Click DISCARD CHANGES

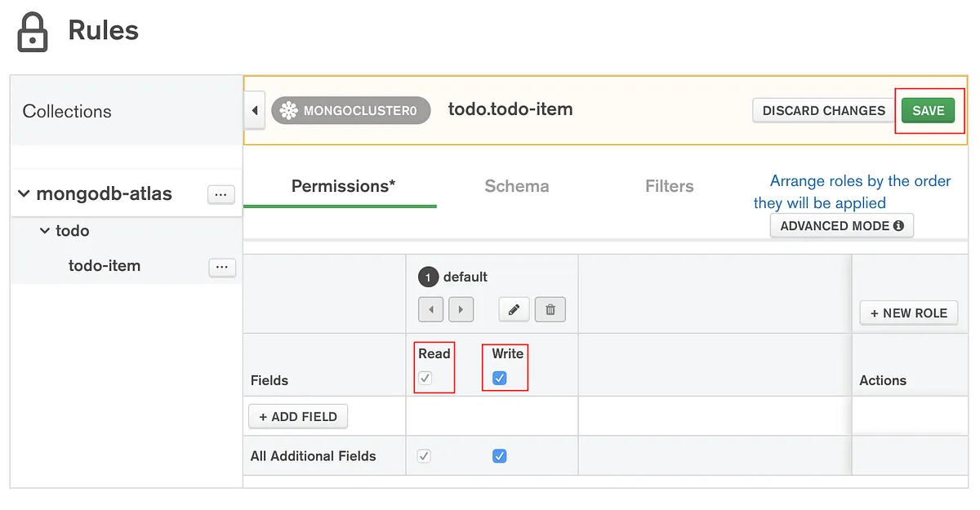pyautogui.click(x=823, y=110)
